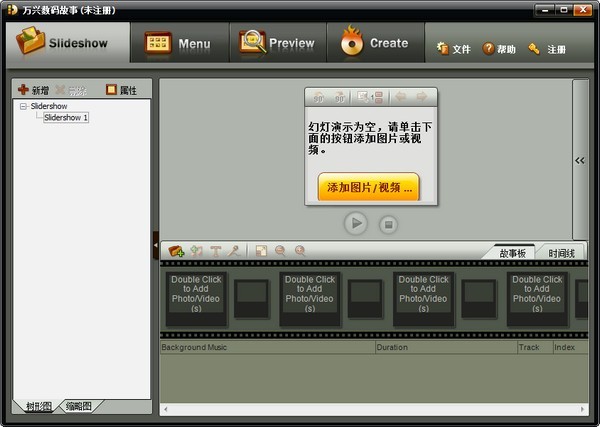Click the add photo/video icon in storyboard toolbar
Viewport: 600px width, 427px height.
[x=176, y=251]
